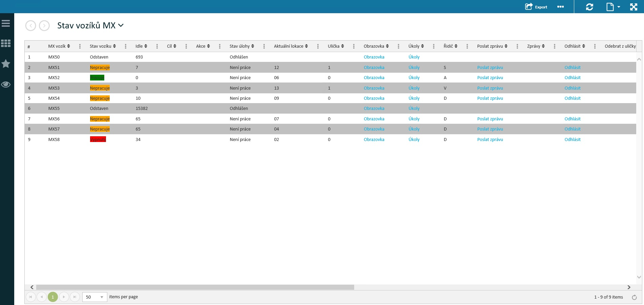
Task: Open favorites star in sidebar
Action: tap(6, 64)
